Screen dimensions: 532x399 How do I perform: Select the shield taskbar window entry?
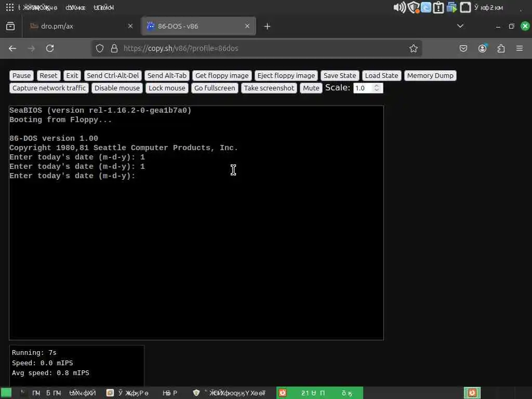230,393
